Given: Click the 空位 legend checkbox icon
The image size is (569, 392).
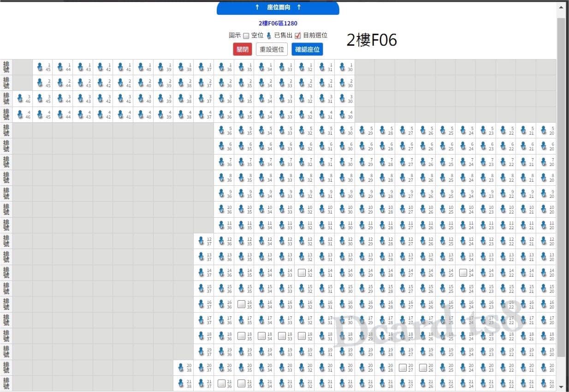Looking at the screenshot, I should 246,36.
